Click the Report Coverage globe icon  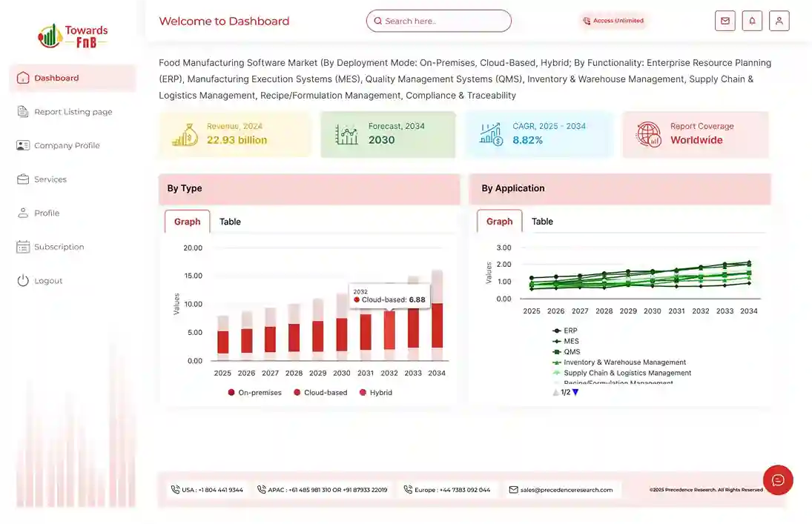[x=649, y=134]
